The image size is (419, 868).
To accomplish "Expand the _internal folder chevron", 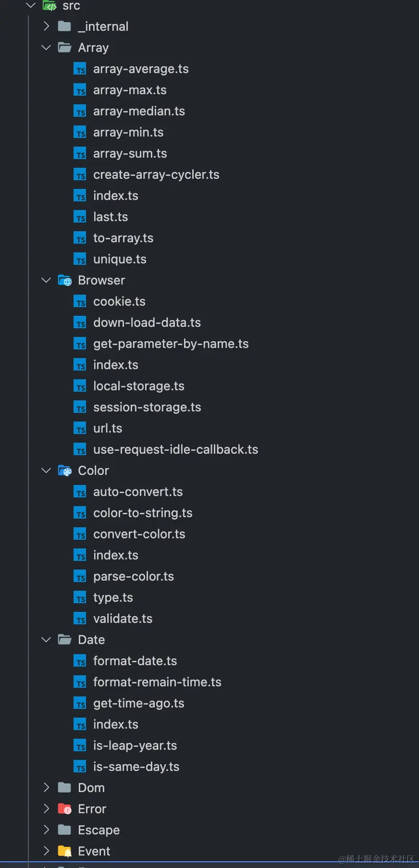I will click(46, 26).
